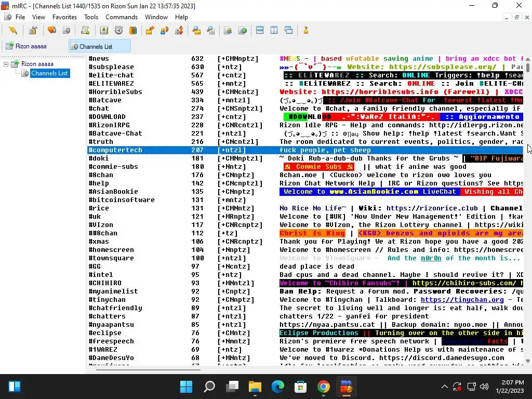The height and width of the screenshot is (399, 532).
Task: Collapse the Rizon aaaaa tree node
Action: pos(6,64)
